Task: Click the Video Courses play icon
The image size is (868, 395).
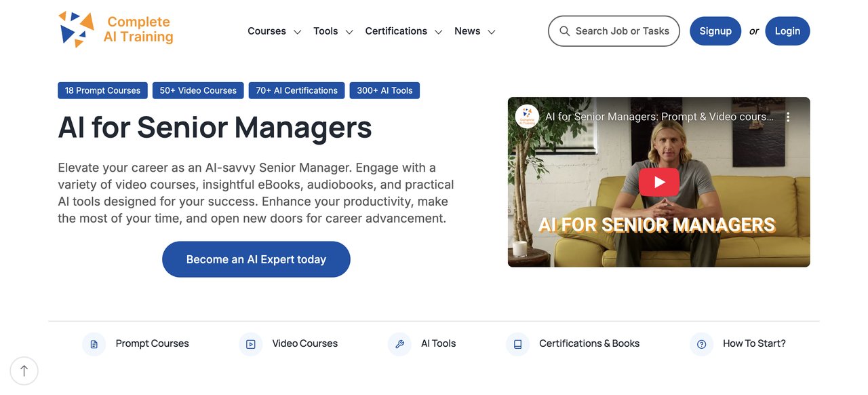Action: click(250, 344)
